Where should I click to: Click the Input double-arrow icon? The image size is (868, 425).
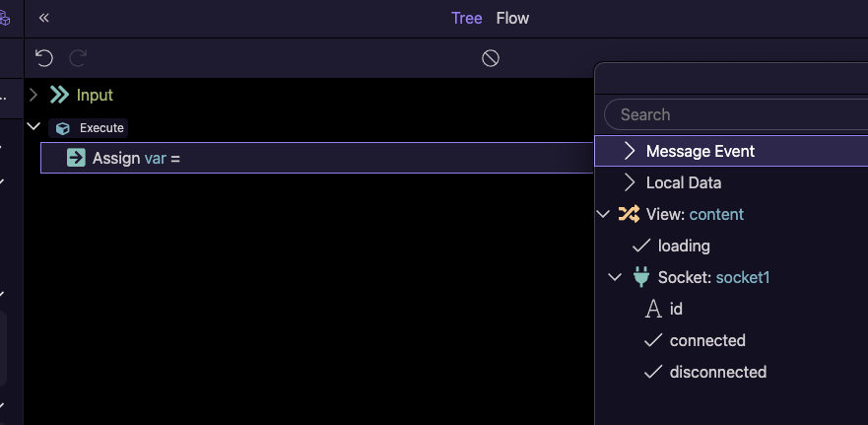point(59,95)
